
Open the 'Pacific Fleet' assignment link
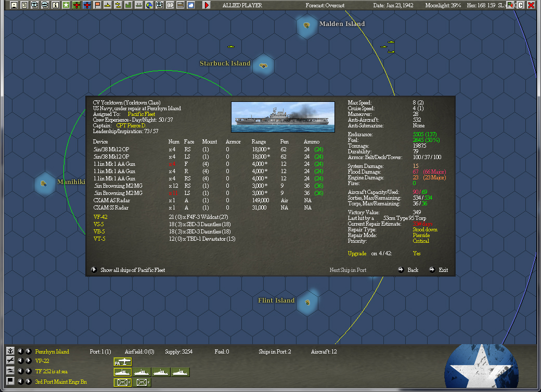(141, 114)
